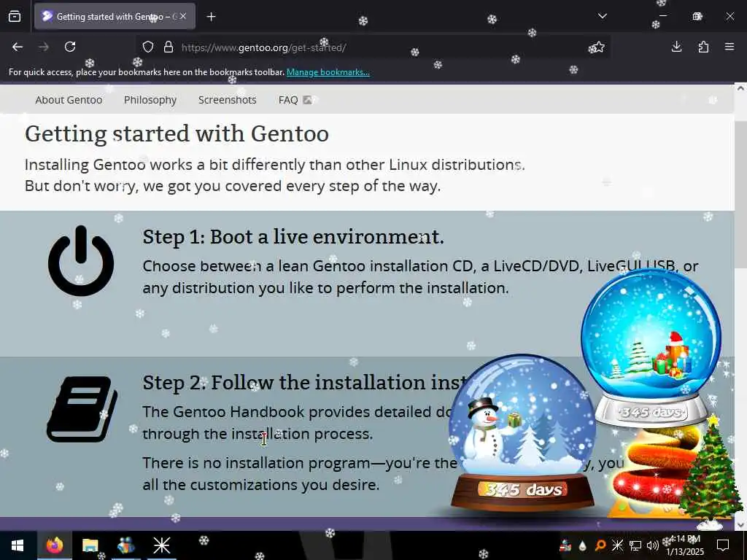Bookmark this page with the star icon
747x560 pixels.
(x=597, y=47)
